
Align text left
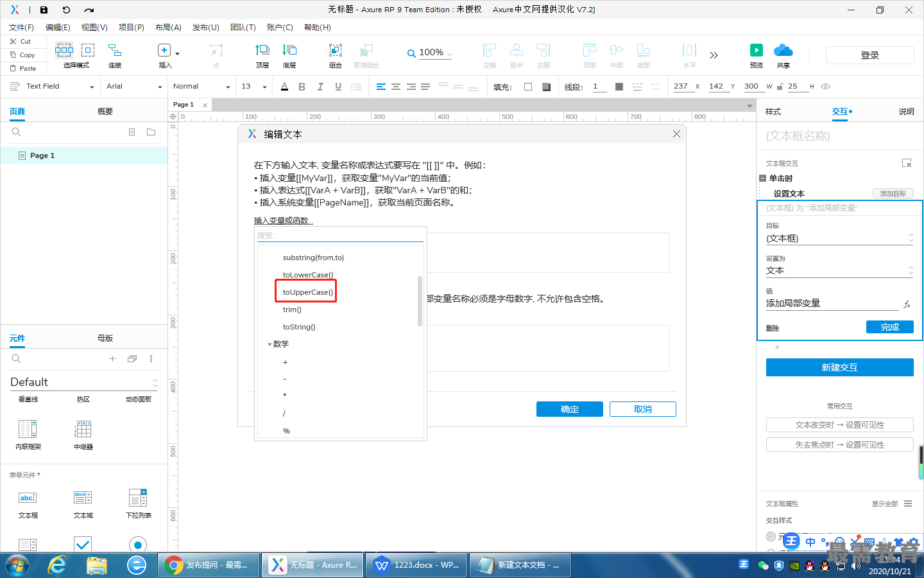(381, 87)
